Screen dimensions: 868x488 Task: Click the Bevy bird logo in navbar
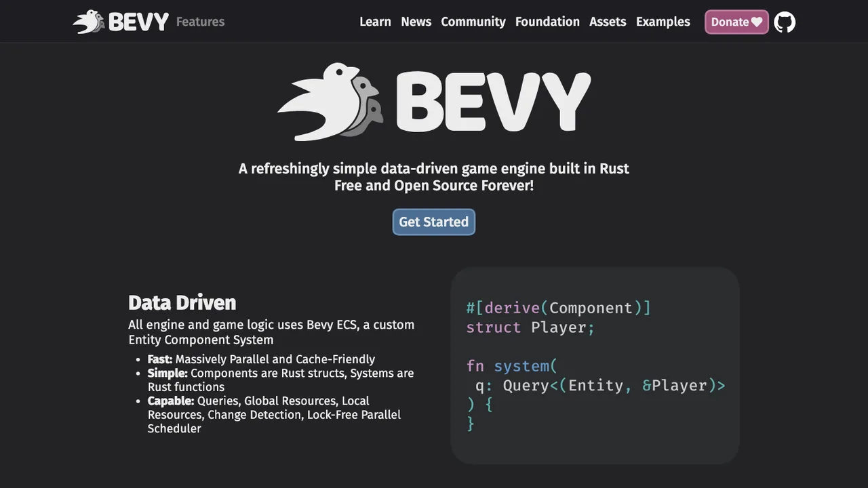point(121,22)
